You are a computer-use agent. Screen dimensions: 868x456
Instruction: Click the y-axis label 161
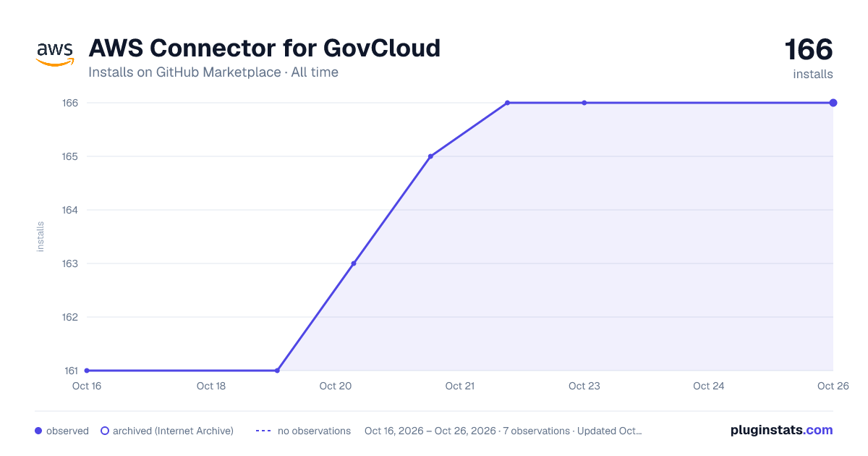click(x=71, y=371)
